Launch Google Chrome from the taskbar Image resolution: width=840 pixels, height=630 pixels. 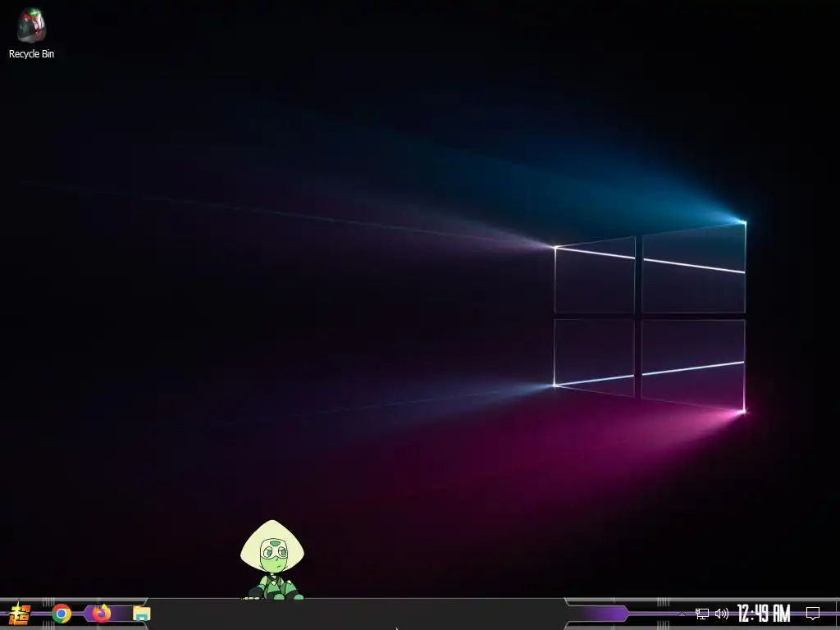[x=62, y=614]
